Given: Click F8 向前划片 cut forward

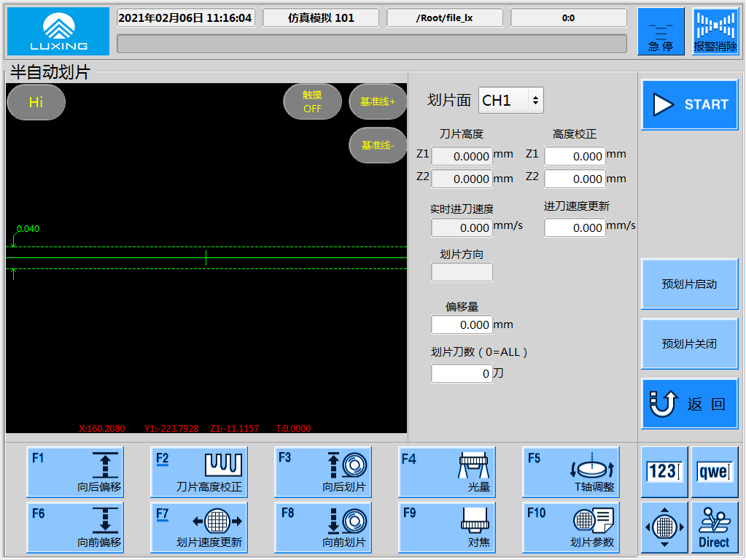Looking at the screenshot, I should [323, 527].
